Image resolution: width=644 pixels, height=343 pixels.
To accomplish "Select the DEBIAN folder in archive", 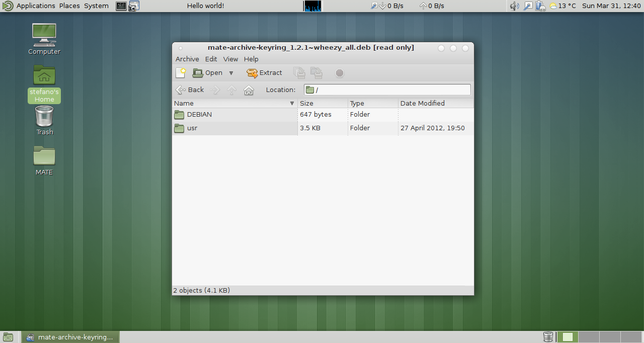I will pyautogui.click(x=199, y=115).
